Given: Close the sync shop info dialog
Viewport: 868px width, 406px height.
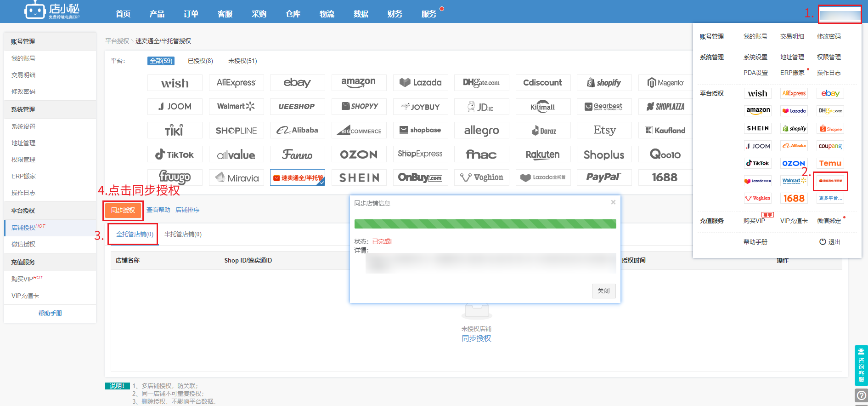Looking at the screenshot, I should point(613,202).
